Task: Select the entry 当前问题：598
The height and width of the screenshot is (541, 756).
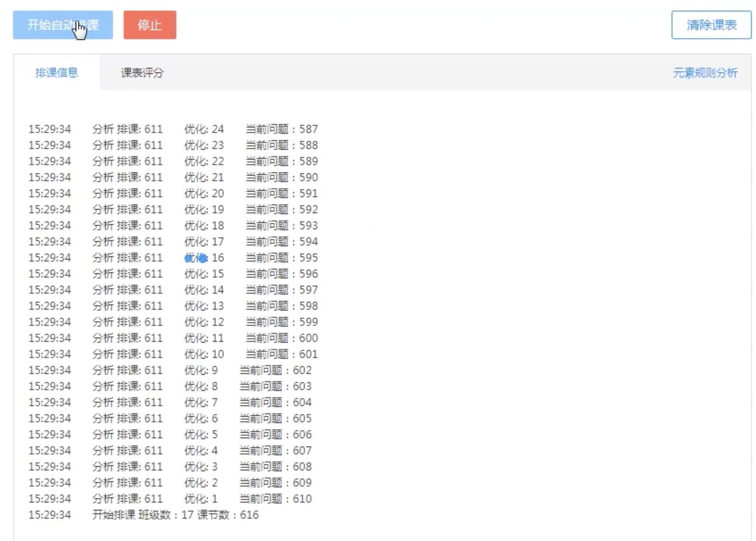Action: coord(282,306)
